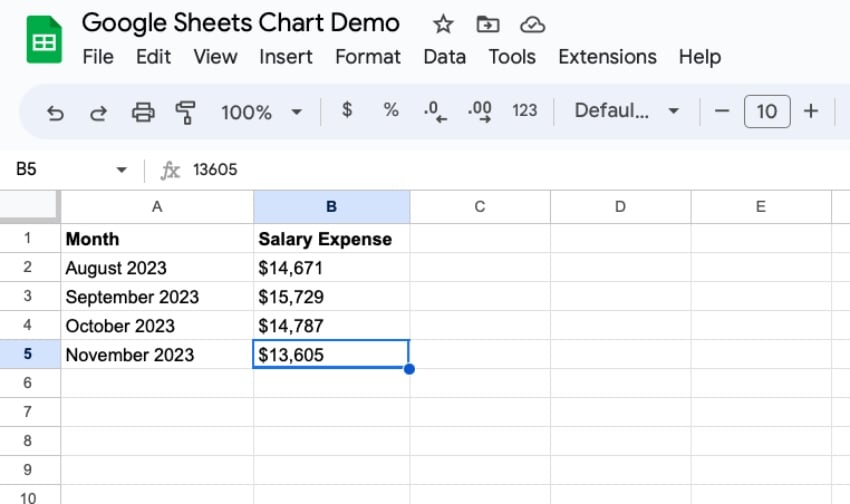Select column C header
Viewport: 850px width, 504px height.
pyautogui.click(x=480, y=206)
